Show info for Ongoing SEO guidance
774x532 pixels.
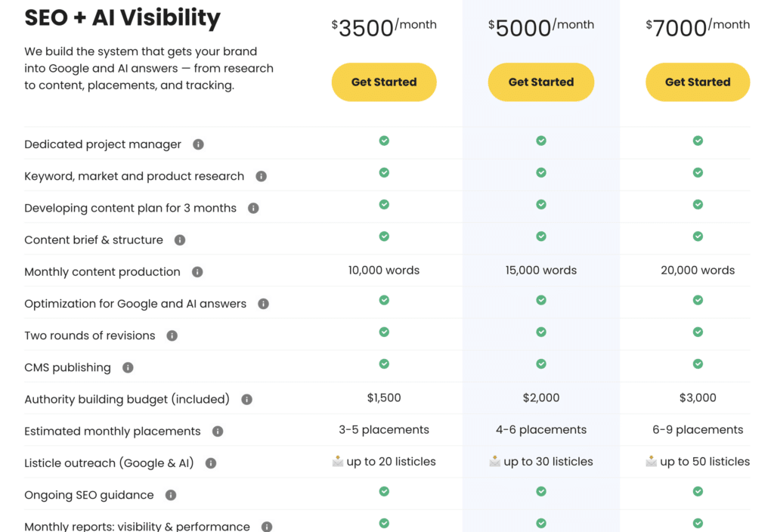(171, 495)
